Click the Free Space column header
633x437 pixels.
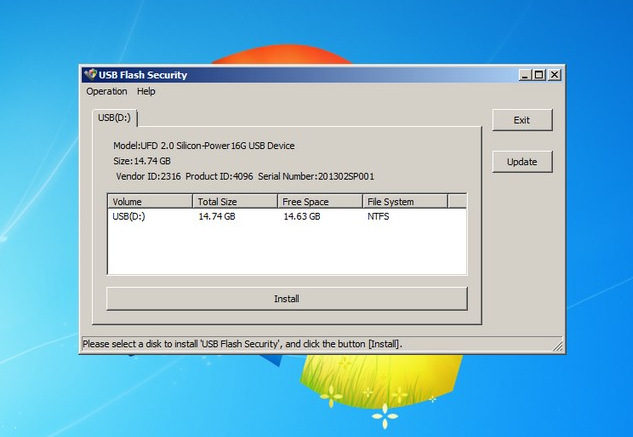coord(320,201)
